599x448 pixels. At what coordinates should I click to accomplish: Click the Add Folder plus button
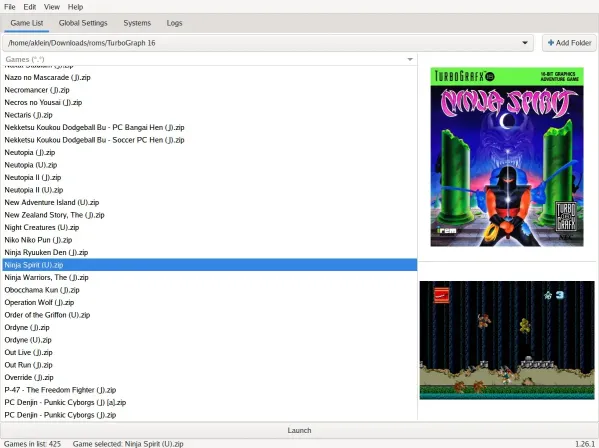[569, 43]
